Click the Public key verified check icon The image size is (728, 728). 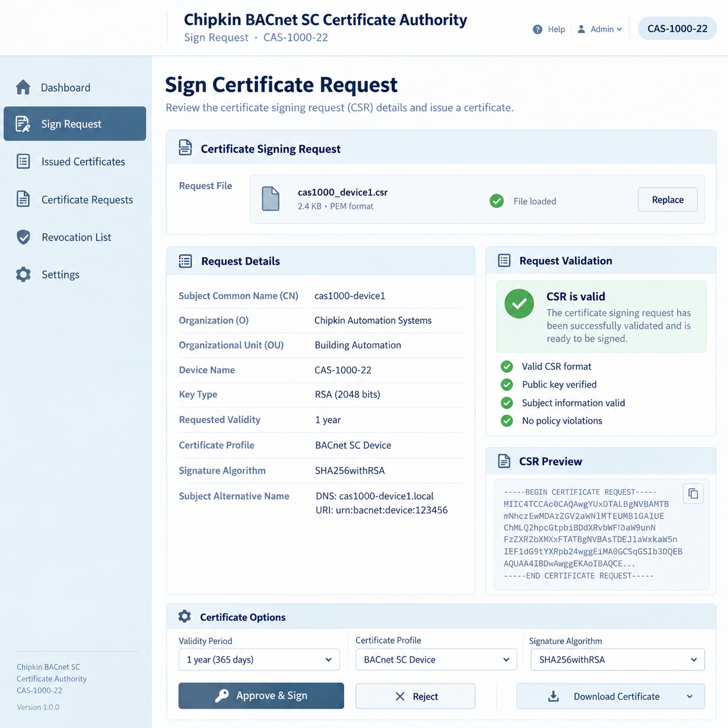point(507,384)
